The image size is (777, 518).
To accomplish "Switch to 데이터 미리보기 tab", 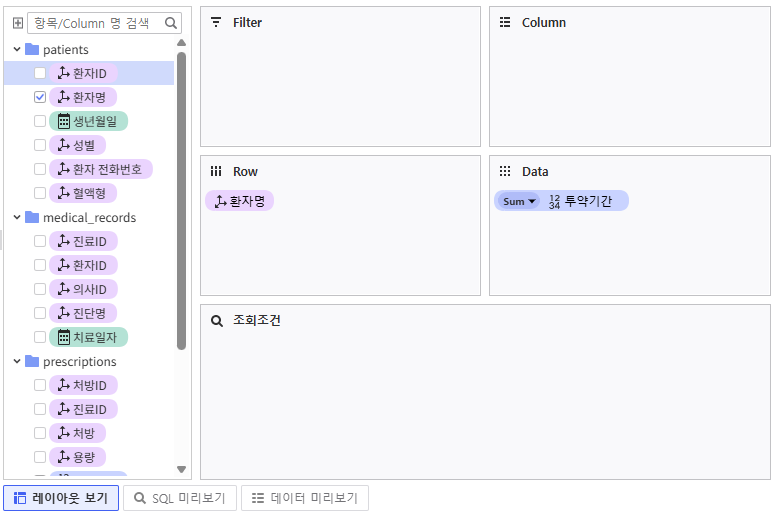I will [x=305, y=498].
